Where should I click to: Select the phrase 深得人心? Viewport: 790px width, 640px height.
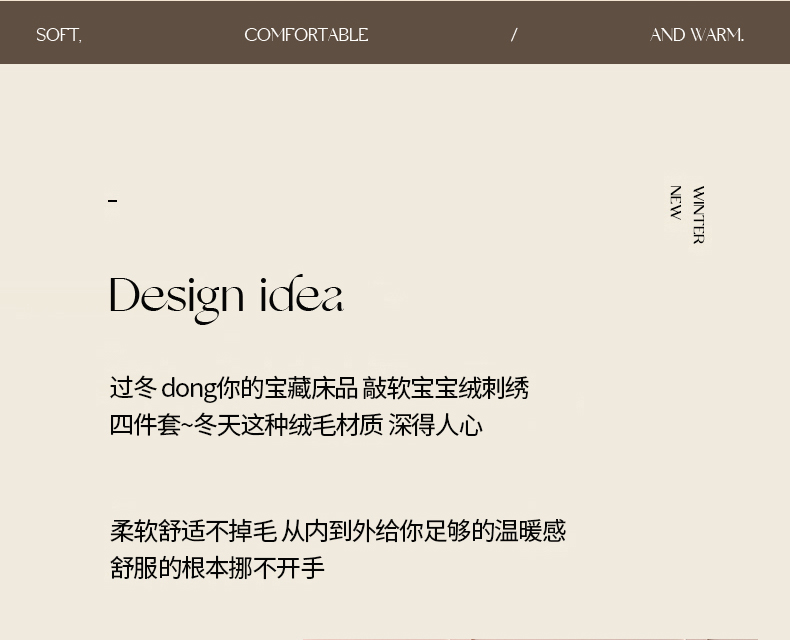click(435, 426)
